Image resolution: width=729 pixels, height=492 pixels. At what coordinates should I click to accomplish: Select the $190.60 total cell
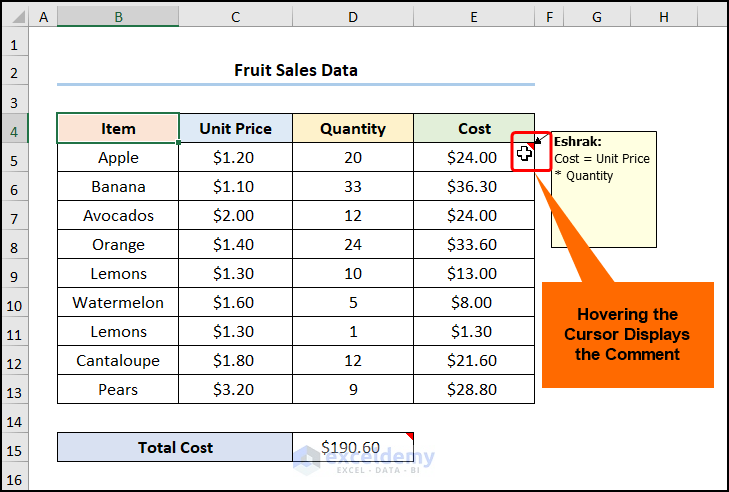click(353, 447)
